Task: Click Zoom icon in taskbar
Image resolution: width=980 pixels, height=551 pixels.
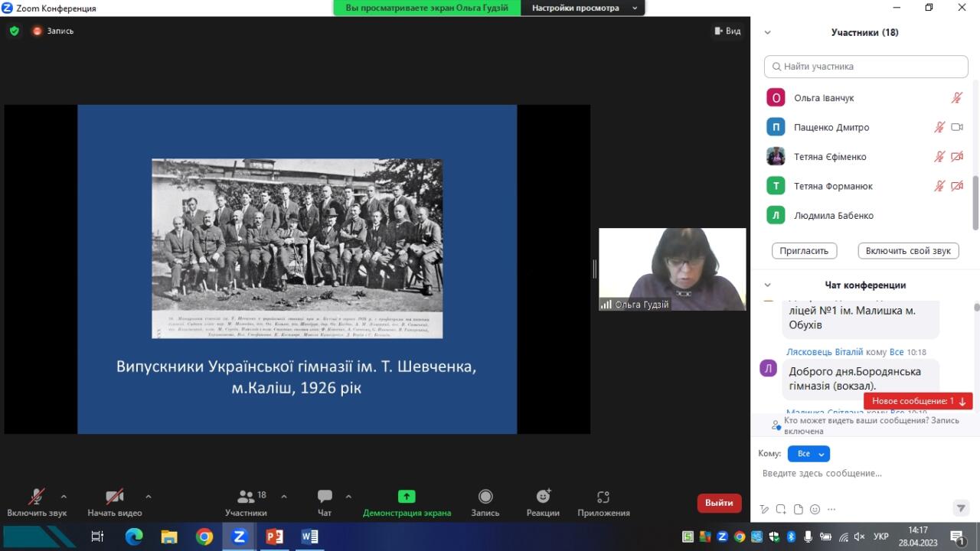Action: pyautogui.click(x=239, y=536)
